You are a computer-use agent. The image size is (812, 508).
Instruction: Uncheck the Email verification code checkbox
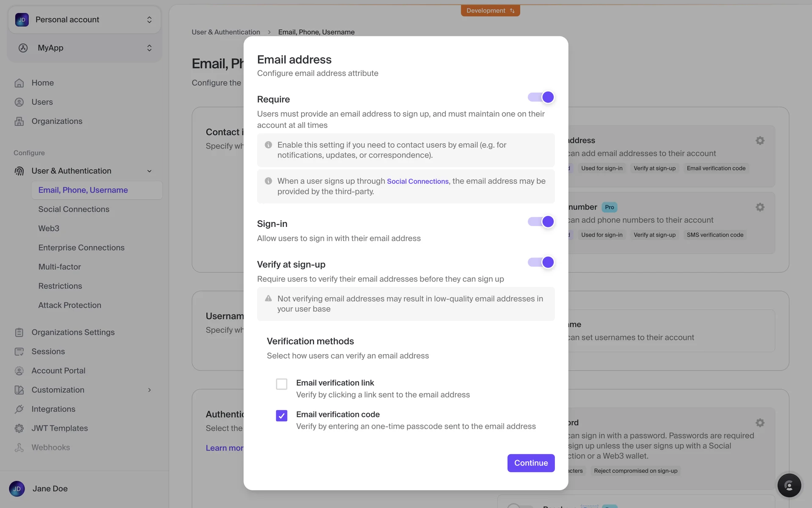pyautogui.click(x=282, y=416)
